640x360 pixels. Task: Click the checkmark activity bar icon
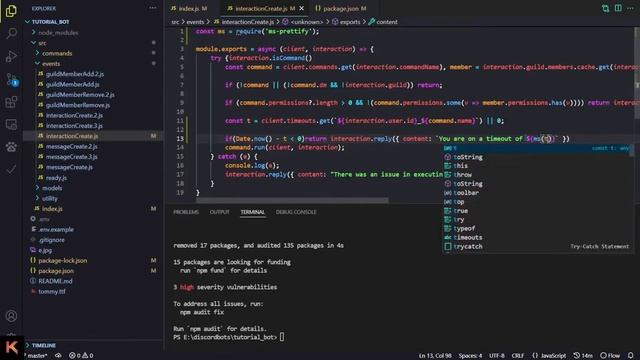(11, 169)
